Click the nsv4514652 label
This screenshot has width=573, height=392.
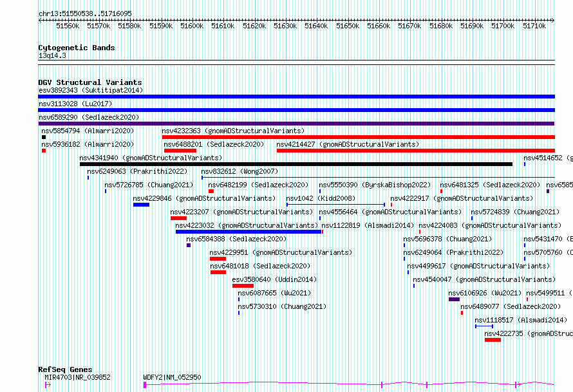point(548,158)
